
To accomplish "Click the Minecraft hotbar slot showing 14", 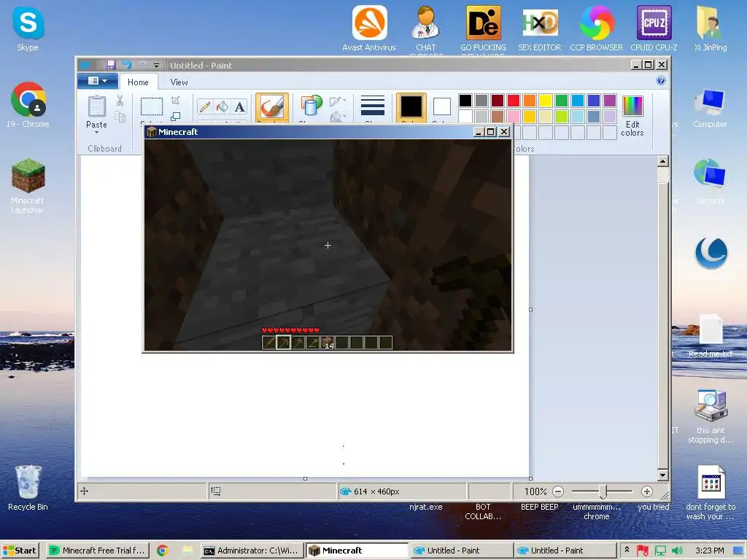I will 328,343.
